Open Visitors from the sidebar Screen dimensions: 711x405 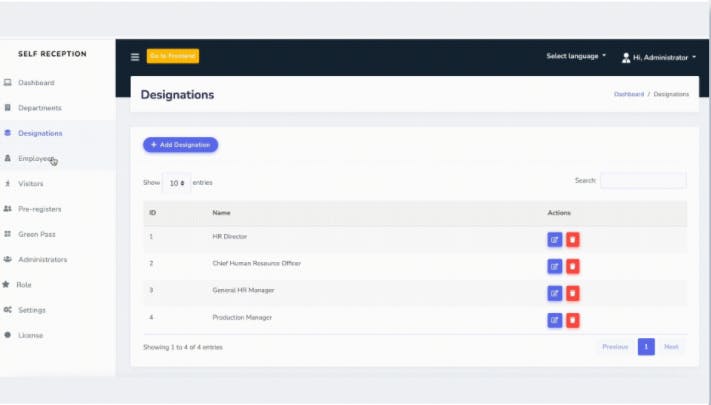(31, 184)
